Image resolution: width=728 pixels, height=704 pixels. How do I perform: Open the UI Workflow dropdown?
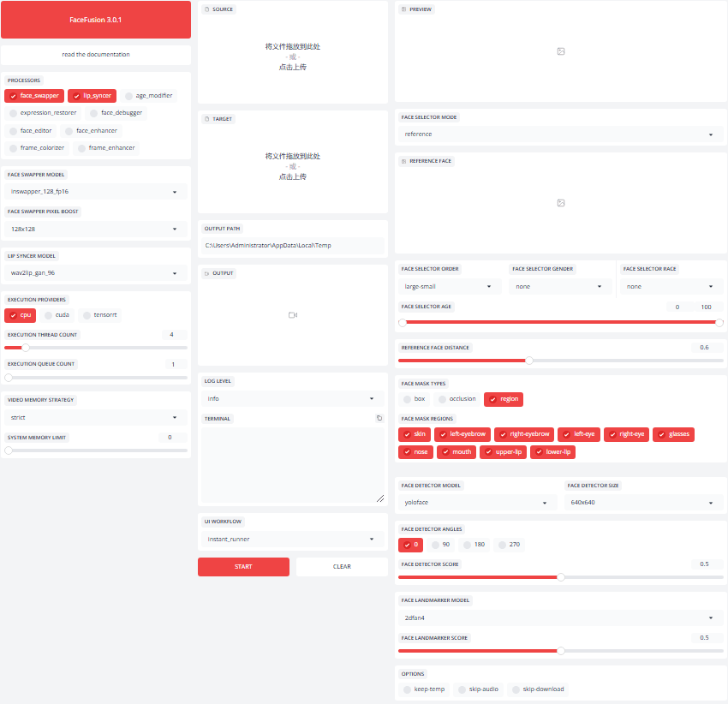point(293,540)
